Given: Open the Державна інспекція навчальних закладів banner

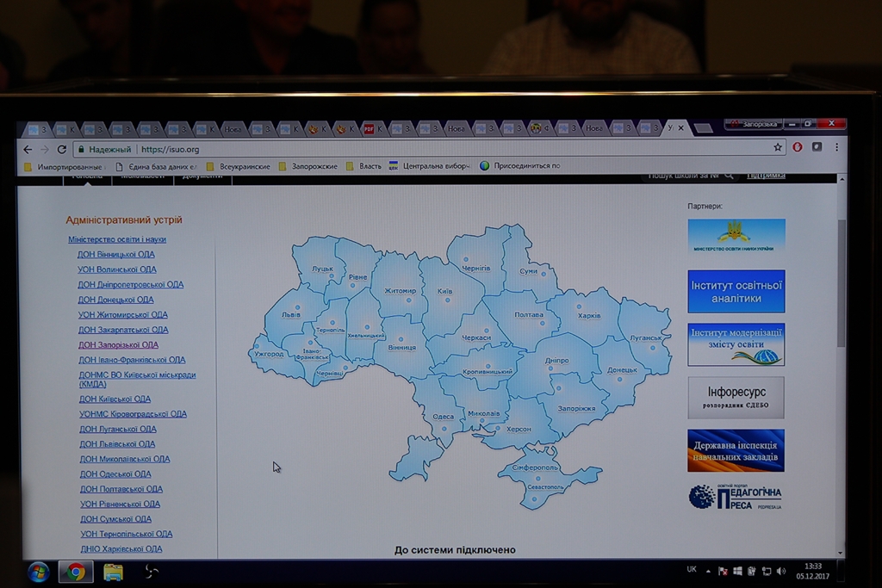Looking at the screenshot, I should pos(736,451).
